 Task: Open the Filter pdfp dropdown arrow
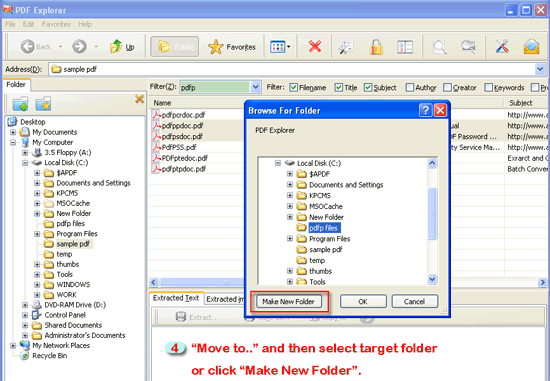point(256,87)
